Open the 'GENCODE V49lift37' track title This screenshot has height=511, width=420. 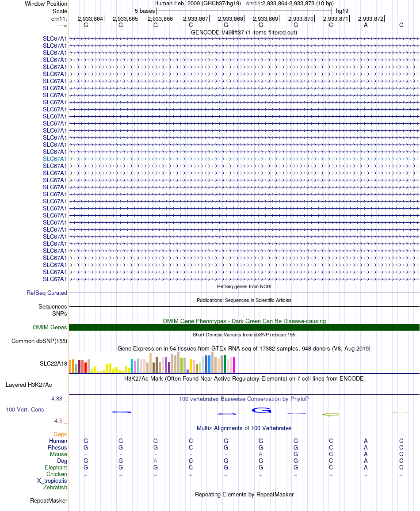point(244,33)
